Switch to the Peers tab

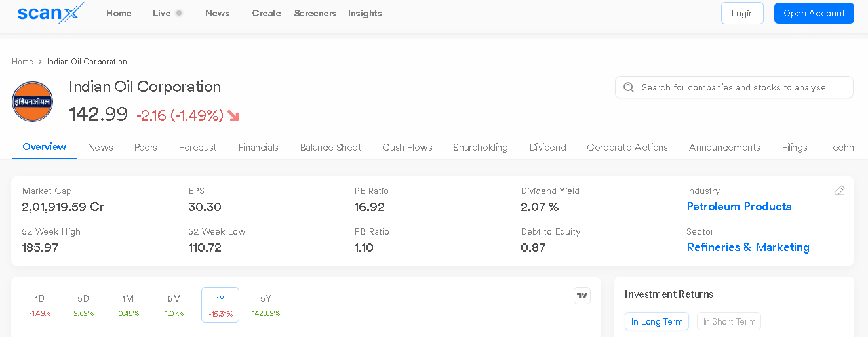[146, 148]
